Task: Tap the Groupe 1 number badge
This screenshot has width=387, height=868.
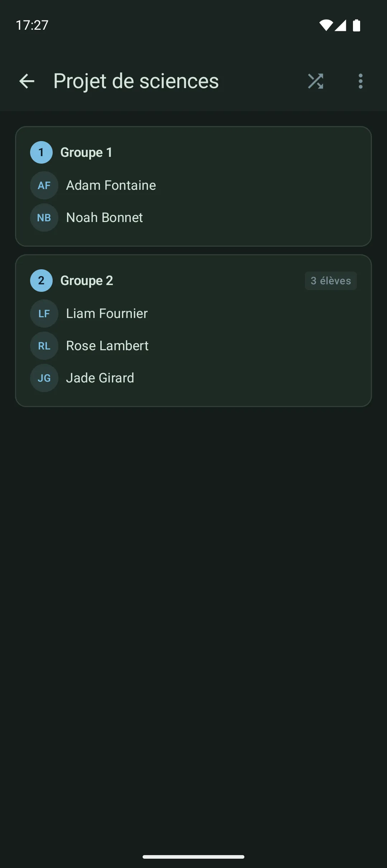Action: coord(41,153)
